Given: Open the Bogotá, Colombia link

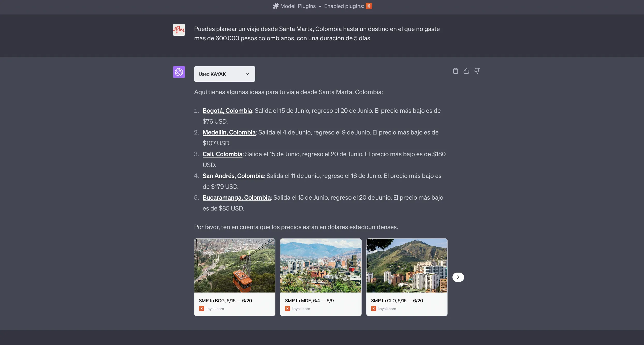Looking at the screenshot, I should 227,111.
